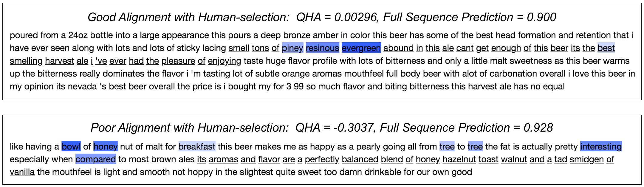Screen dimensions: 644x187
Task: Click the lightly highlighted word "best"
Action: (606, 48)
